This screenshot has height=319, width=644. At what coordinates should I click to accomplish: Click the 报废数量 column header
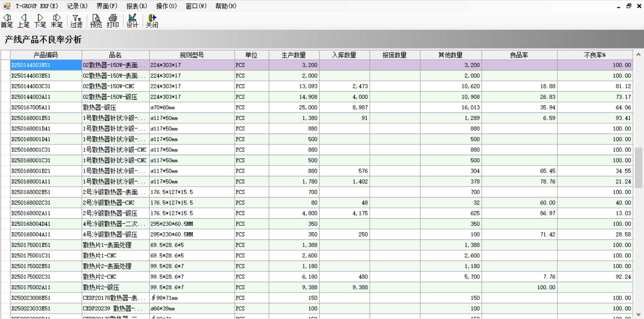point(395,55)
